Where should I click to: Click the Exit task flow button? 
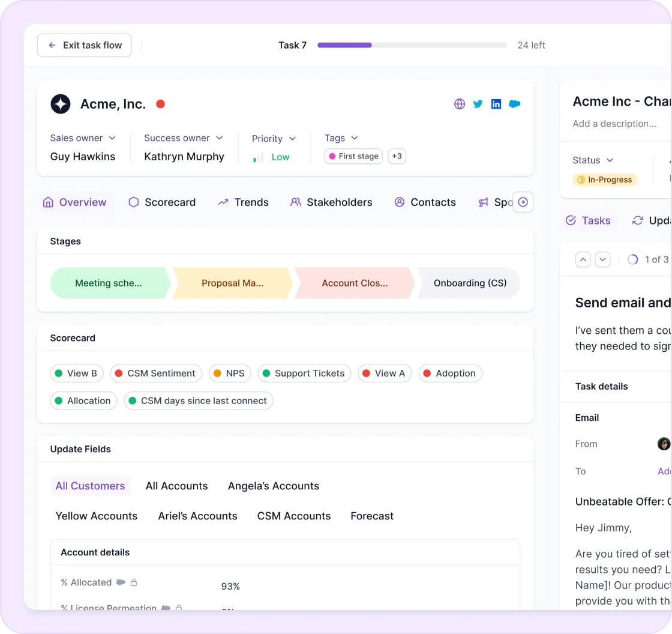[x=85, y=45]
